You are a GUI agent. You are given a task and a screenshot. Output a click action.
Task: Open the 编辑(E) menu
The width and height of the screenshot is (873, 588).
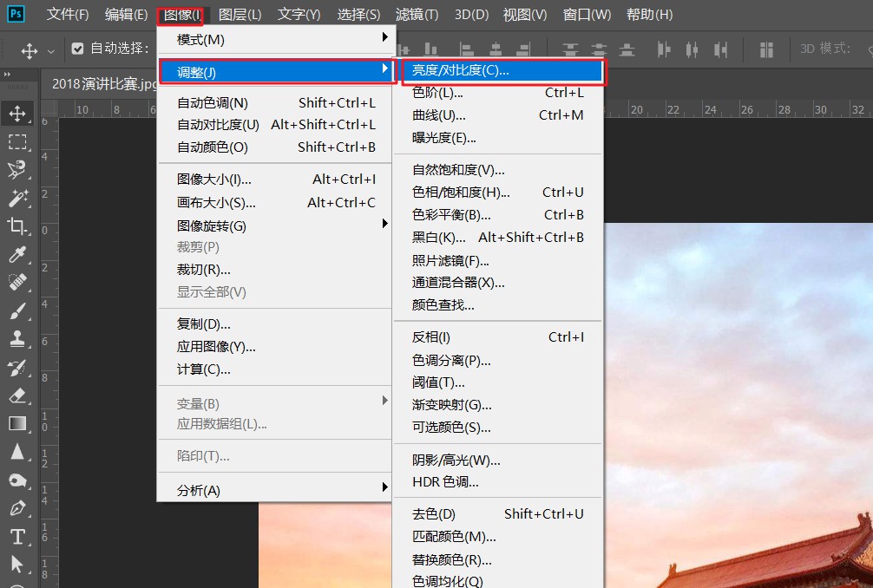point(127,15)
